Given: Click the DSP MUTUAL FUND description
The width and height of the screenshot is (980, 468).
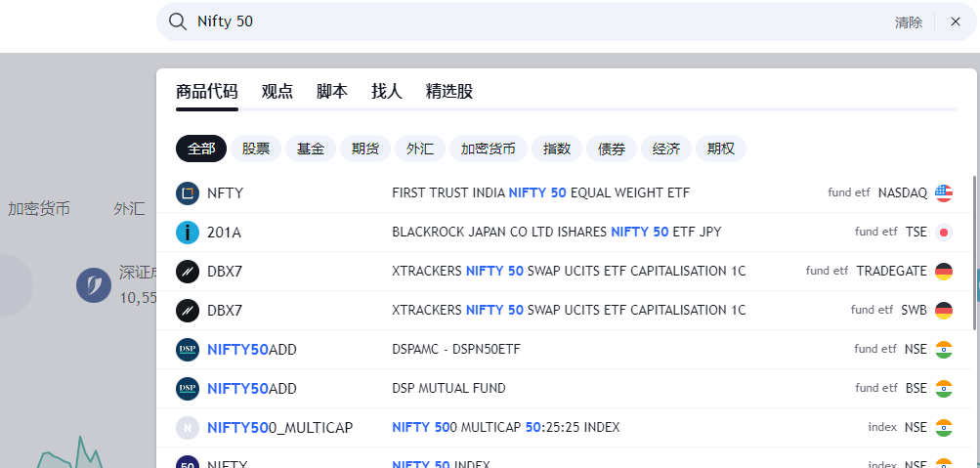Looking at the screenshot, I should (448, 388).
